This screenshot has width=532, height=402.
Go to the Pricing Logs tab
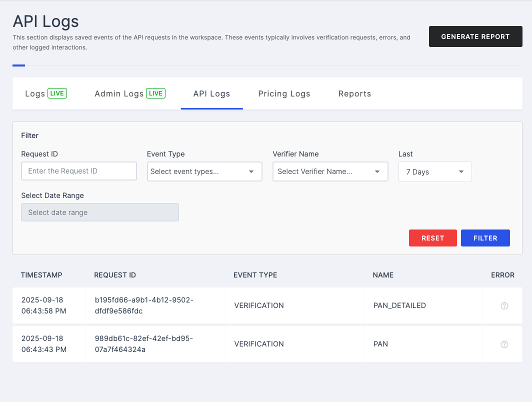[x=284, y=93]
